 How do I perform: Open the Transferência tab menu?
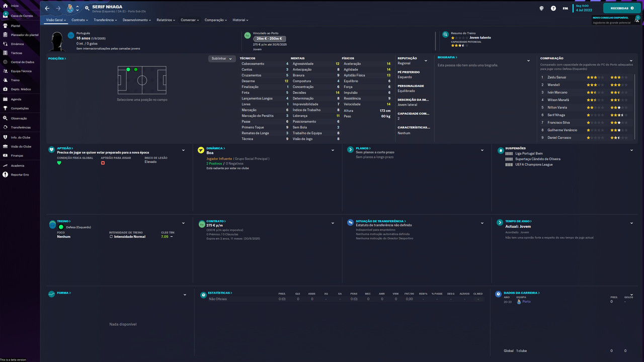click(x=105, y=20)
